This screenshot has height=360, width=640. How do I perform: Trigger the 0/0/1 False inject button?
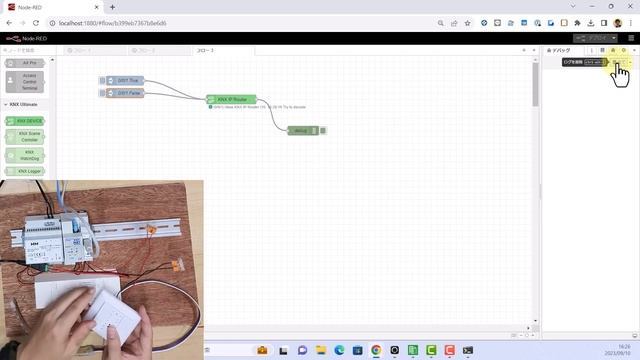(102, 93)
